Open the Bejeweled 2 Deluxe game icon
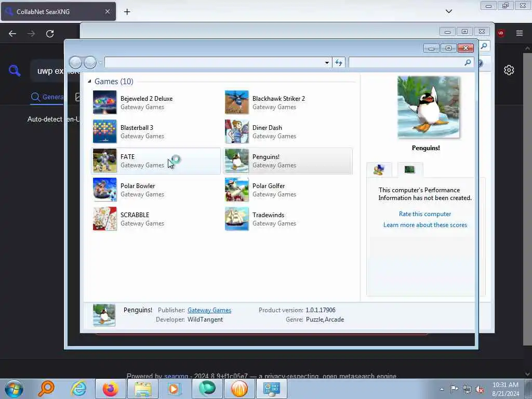Image resolution: width=532 pixels, height=399 pixels. tap(104, 102)
